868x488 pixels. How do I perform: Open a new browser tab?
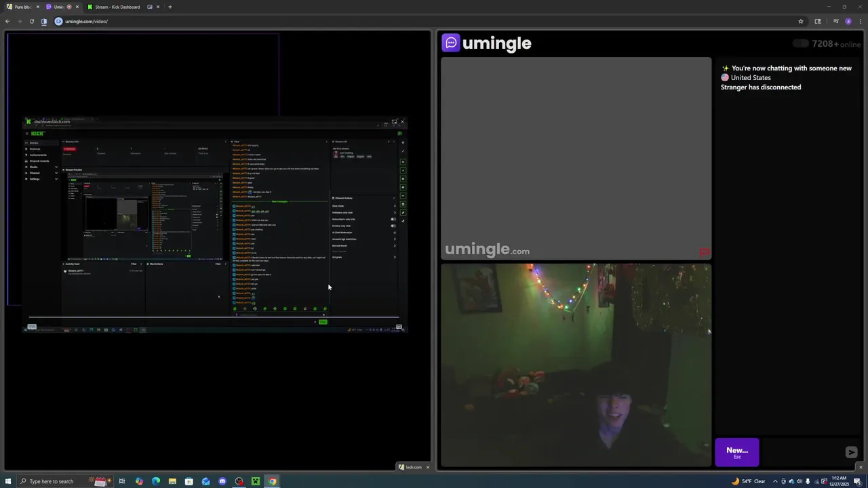[170, 7]
